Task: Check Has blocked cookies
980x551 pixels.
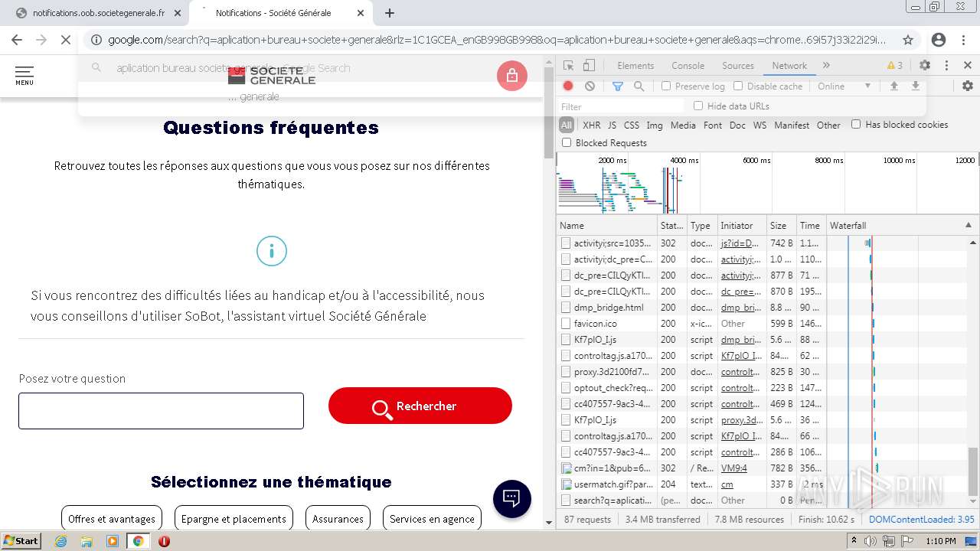Action: tap(856, 124)
